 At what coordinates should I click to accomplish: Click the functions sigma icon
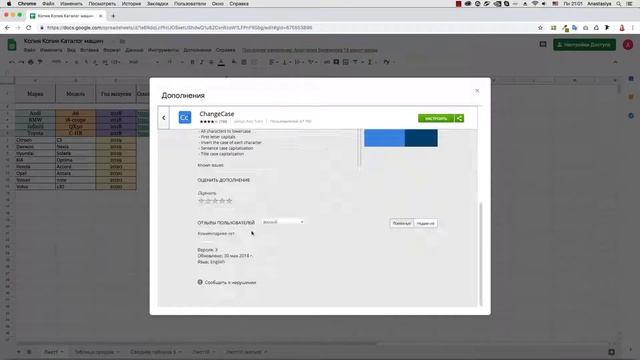tap(370, 62)
